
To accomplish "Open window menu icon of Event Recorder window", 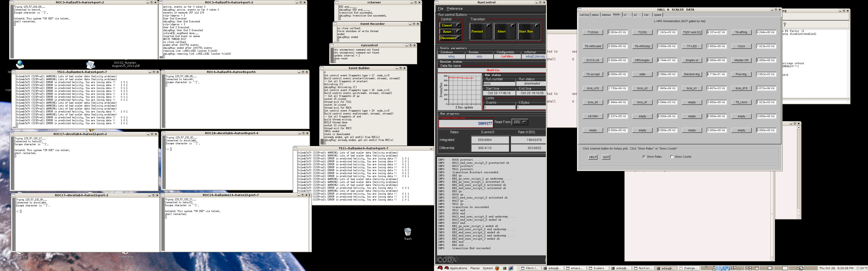I will [335, 24].
